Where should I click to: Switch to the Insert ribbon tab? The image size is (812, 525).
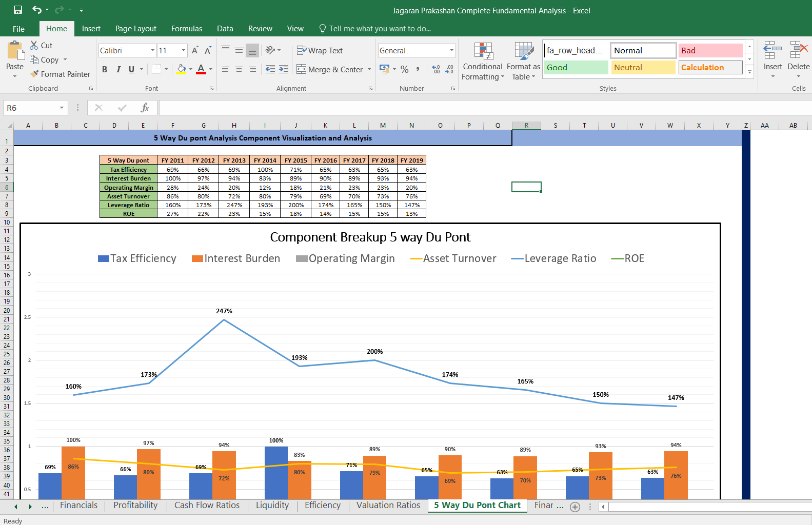click(x=91, y=29)
